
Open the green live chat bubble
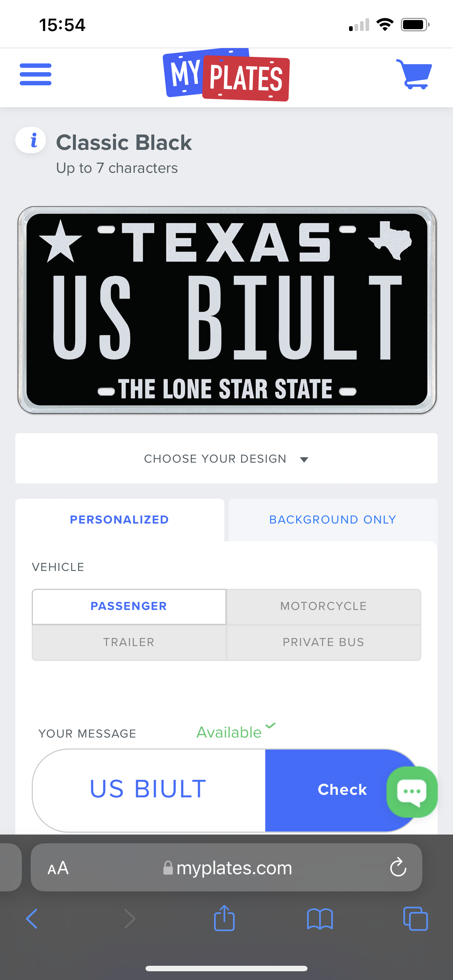coord(411,792)
